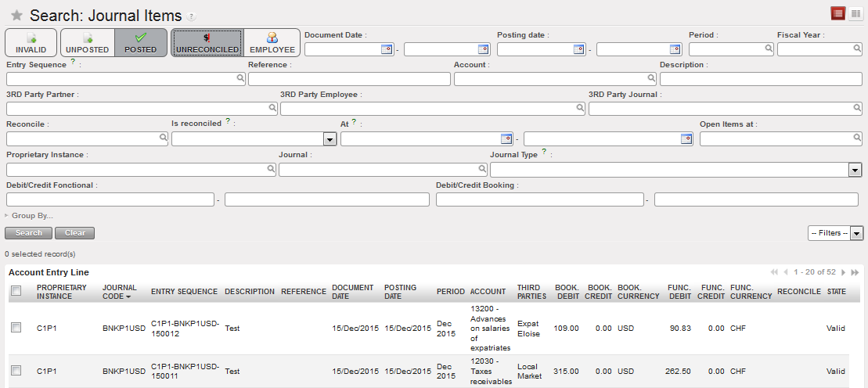Viewport: 868px width, 388px height.
Task: Open the Posting date start calendar picker
Action: click(x=578, y=49)
